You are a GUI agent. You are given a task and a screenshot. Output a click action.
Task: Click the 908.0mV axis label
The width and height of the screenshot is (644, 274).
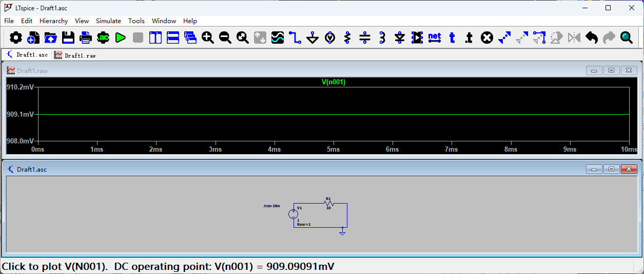(x=20, y=141)
